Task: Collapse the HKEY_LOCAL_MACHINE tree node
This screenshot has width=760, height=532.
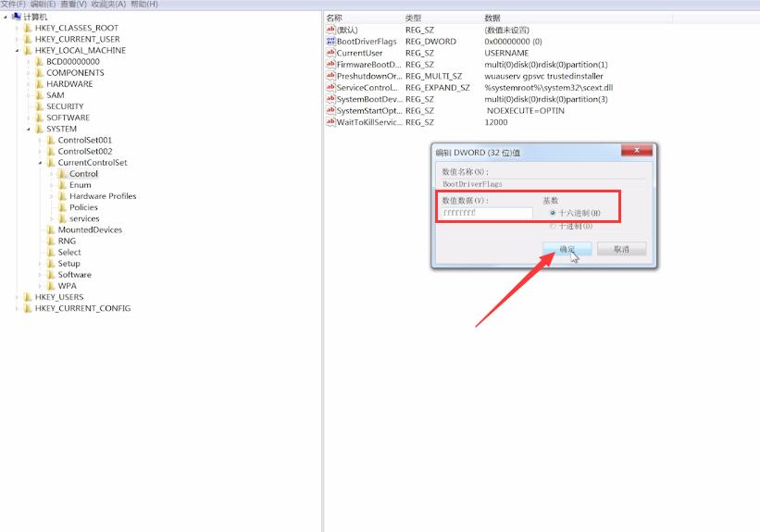Action: click(x=17, y=50)
